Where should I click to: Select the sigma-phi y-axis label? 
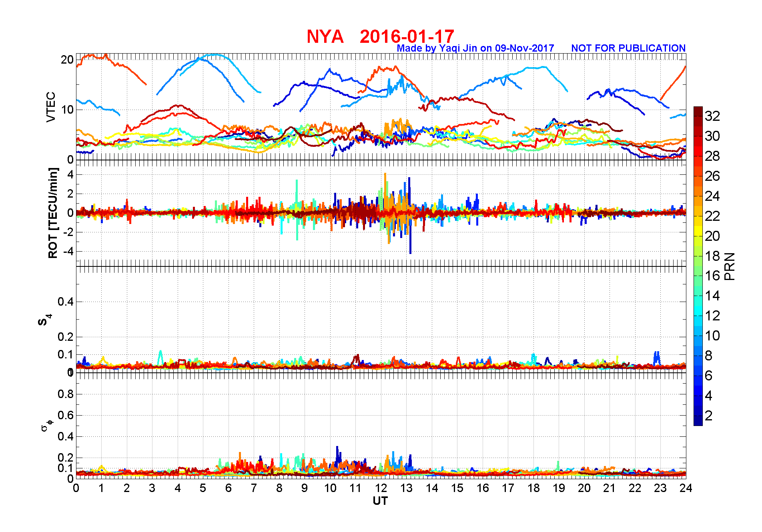(46, 425)
